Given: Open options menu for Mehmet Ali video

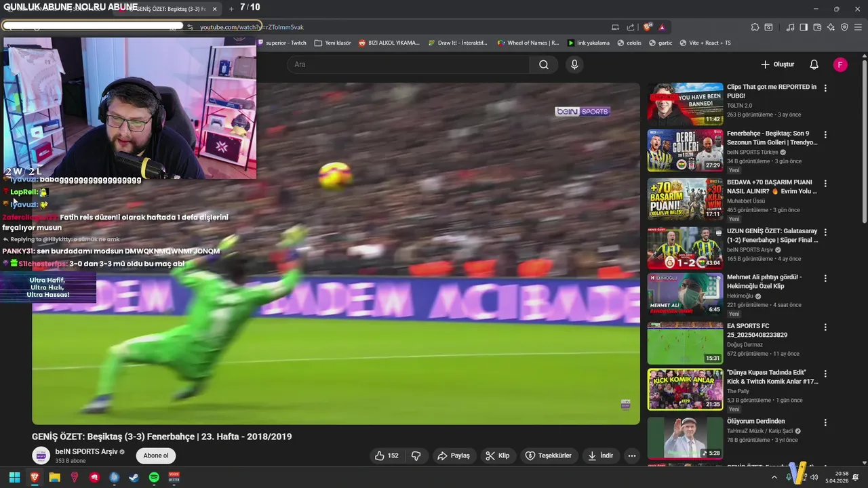Looking at the screenshot, I should pyautogui.click(x=825, y=279).
